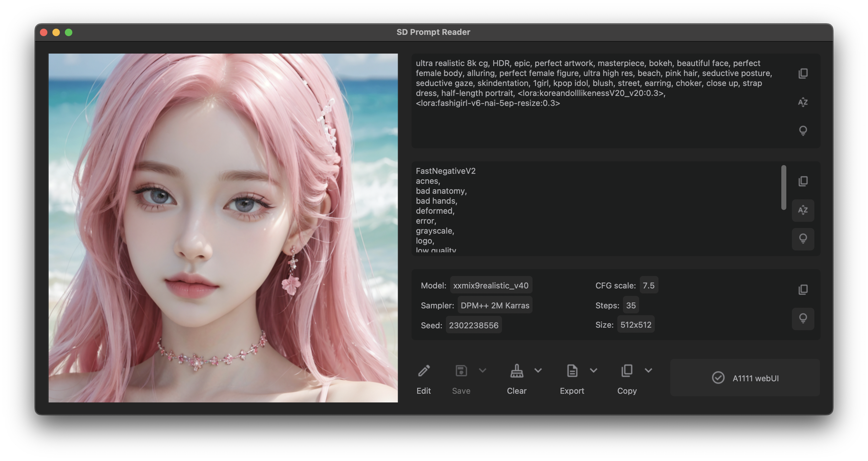868x461 pixels.
Task: Copy the settings parameters with copy icon
Action: click(803, 290)
